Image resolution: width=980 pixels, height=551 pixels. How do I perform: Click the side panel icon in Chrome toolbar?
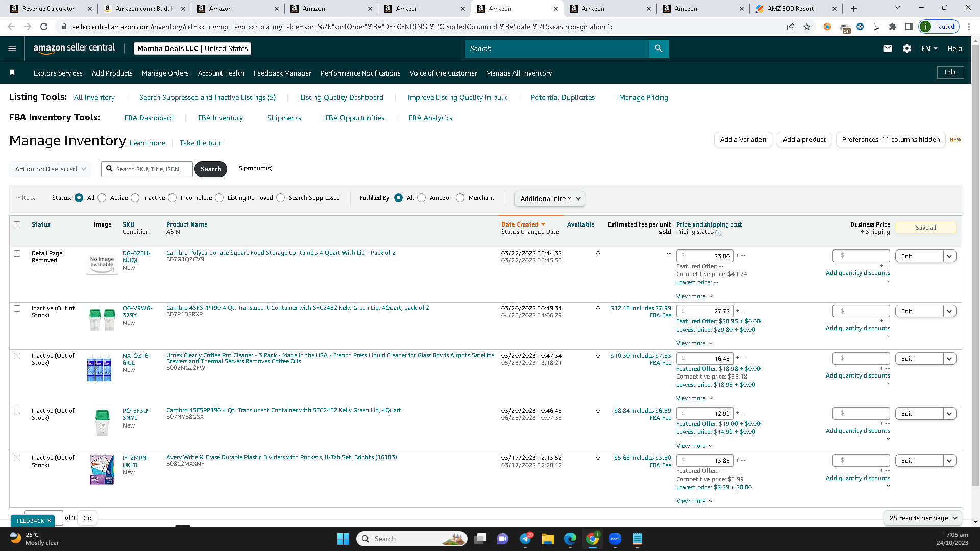(909, 27)
